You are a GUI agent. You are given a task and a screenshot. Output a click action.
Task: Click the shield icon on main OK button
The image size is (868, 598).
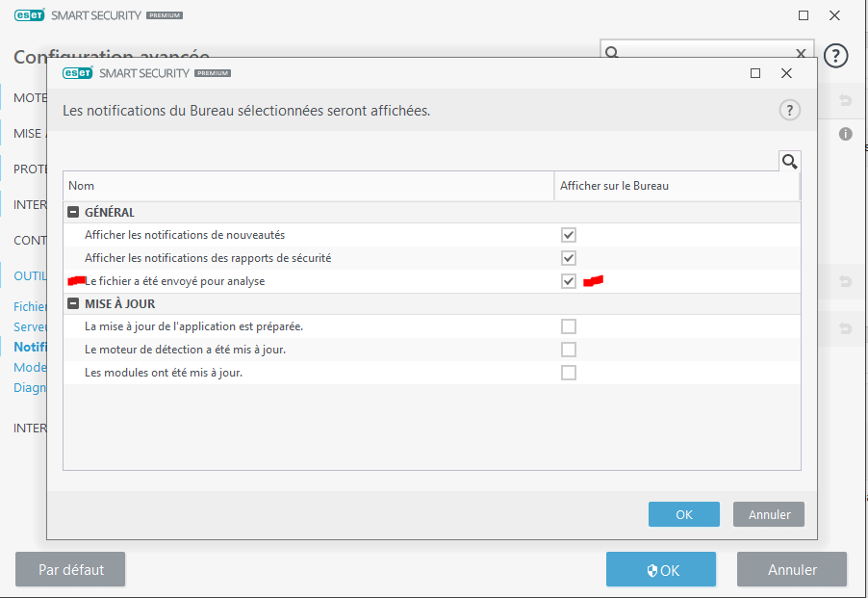[652, 570]
